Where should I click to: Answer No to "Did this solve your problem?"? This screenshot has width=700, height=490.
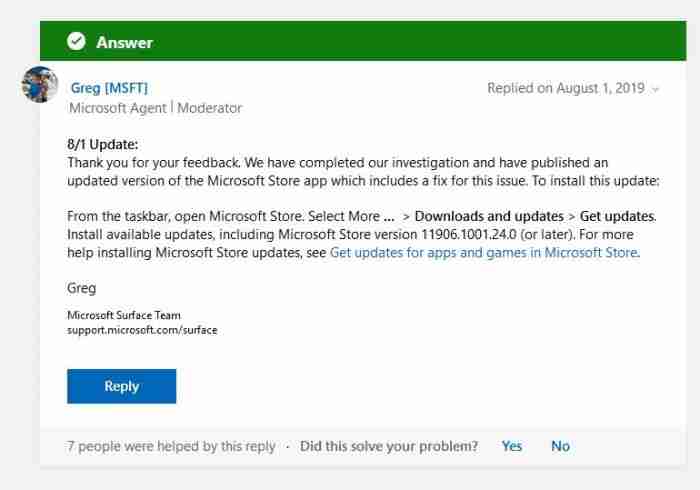point(560,446)
